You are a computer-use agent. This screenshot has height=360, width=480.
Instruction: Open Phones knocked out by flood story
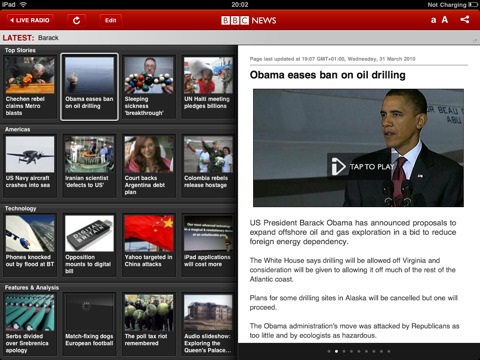tap(30, 245)
